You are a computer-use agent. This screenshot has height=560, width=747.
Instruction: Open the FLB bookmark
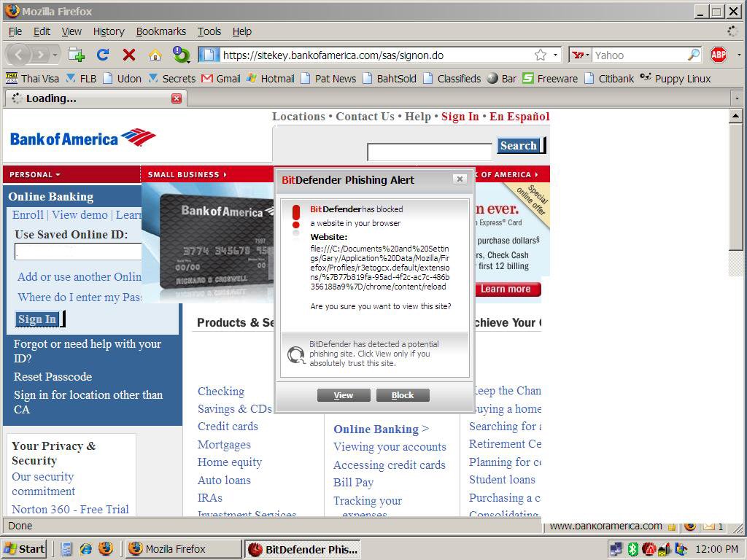pos(81,79)
